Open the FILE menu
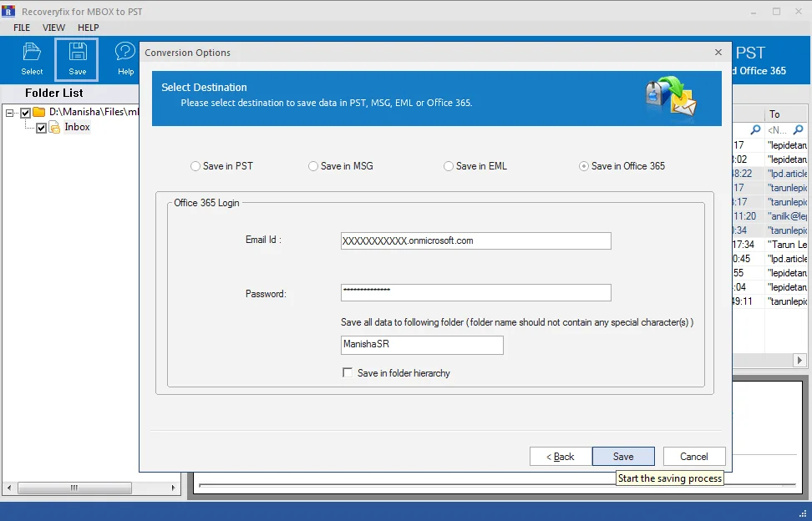The width and height of the screenshot is (812, 521). pos(22,28)
